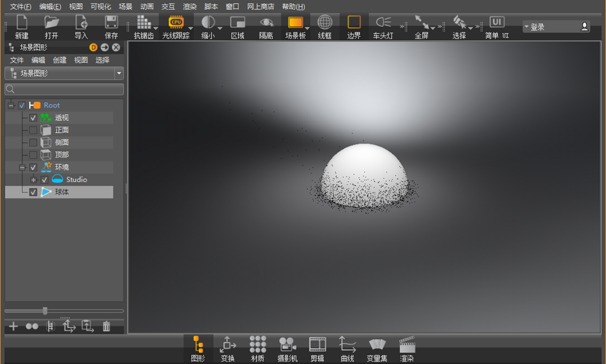Click the orange D dock icon
This screenshot has width=606, height=364.
pyautogui.click(x=93, y=47)
